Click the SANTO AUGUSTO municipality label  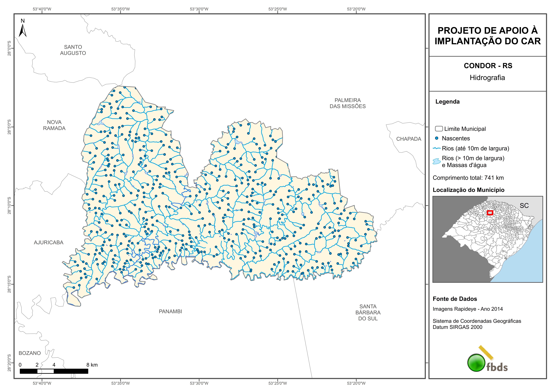click(73, 50)
